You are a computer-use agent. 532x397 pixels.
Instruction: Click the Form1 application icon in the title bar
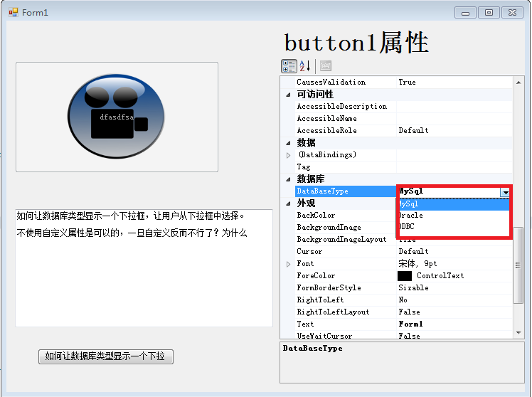tap(14, 13)
